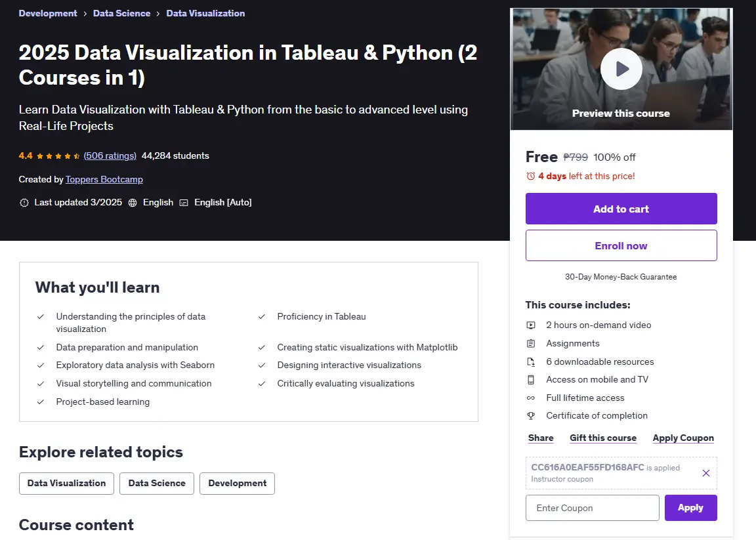Click the checkmark beside Data preparation and manipulation
This screenshot has height=540, width=756.
(41, 348)
